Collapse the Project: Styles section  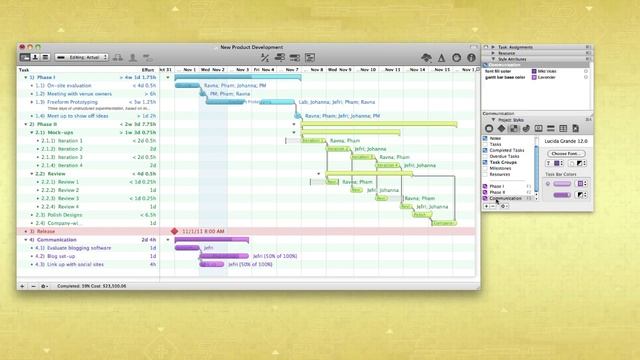[x=493, y=120]
